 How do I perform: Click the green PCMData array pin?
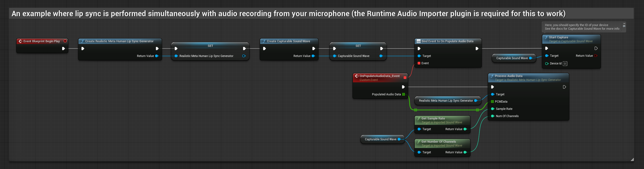pyautogui.click(x=492, y=101)
